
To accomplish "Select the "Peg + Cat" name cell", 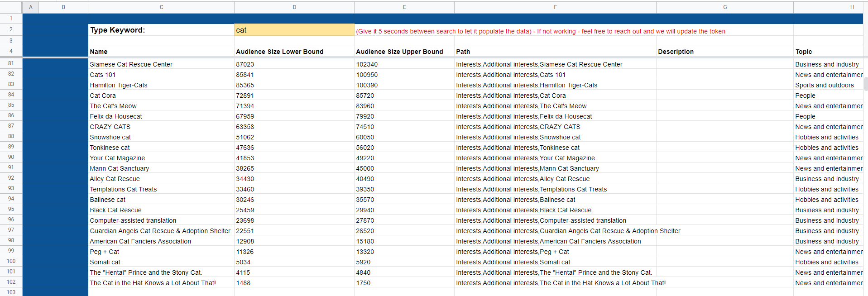I will pyautogui.click(x=105, y=252).
